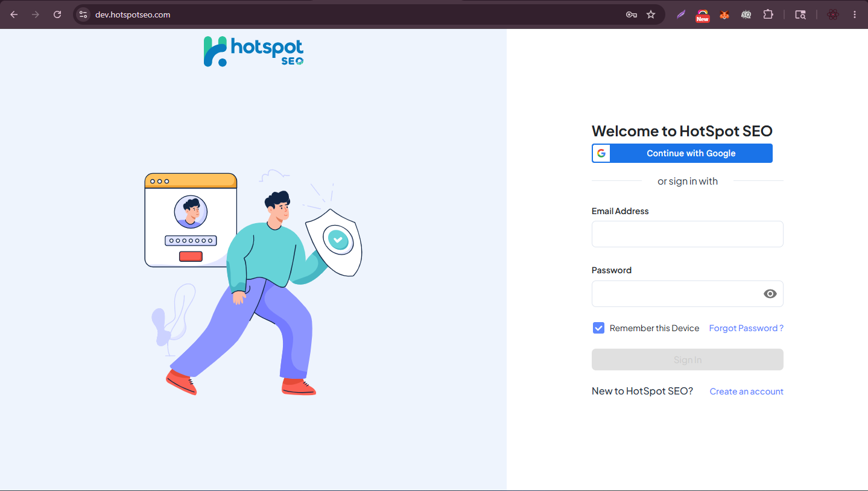The image size is (868, 491).
Task: Focus the Password field
Action: point(688,294)
